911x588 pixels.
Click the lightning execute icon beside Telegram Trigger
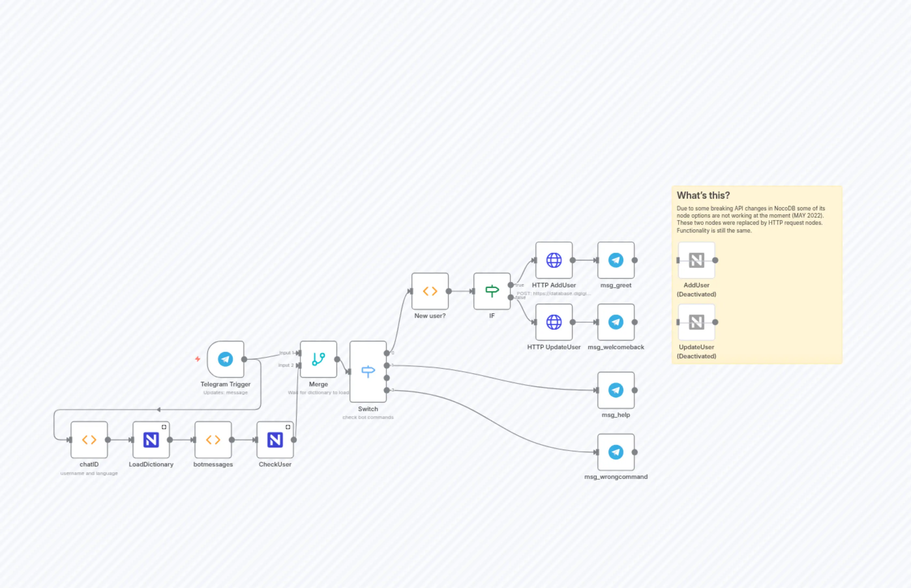198,359
